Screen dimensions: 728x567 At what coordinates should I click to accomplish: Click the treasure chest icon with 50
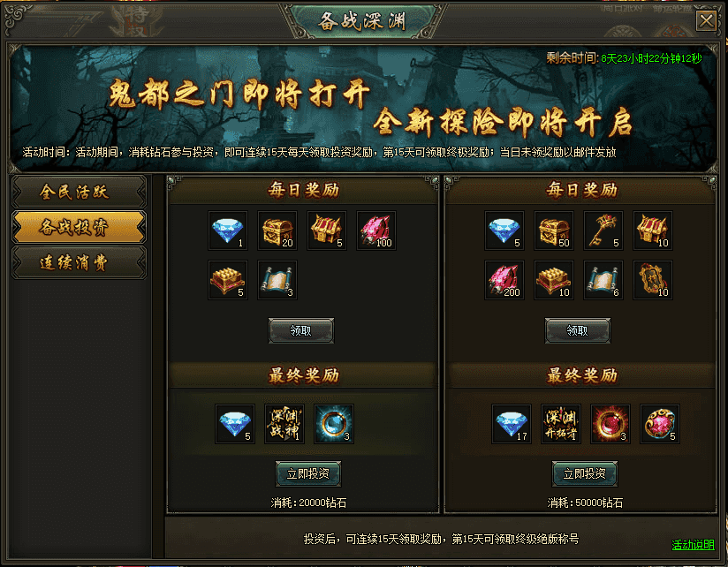click(554, 231)
